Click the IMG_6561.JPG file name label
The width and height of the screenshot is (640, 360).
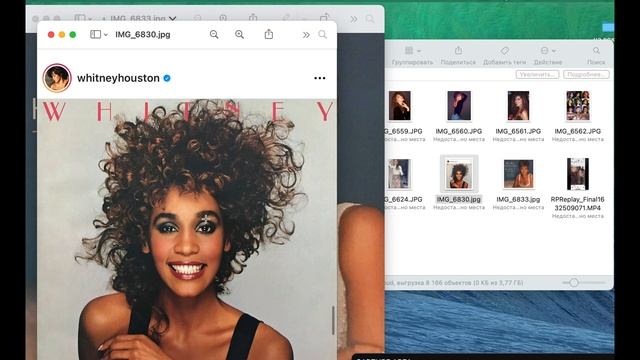click(518, 131)
